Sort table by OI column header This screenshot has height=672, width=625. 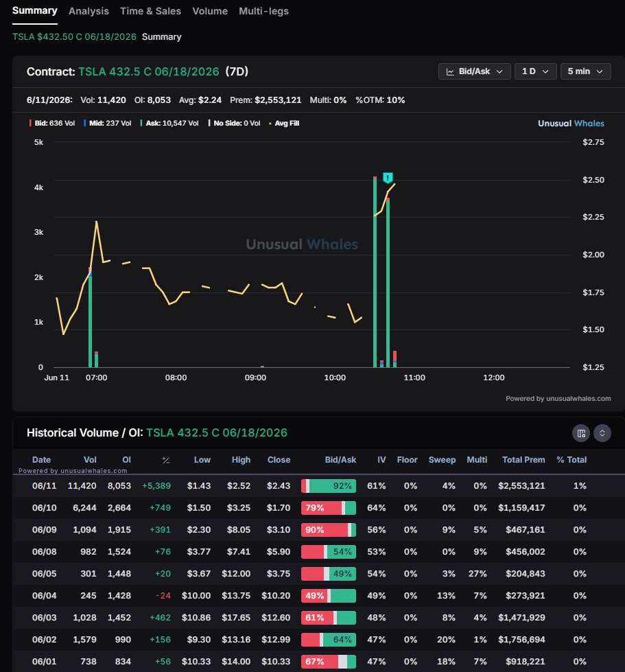pos(126,460)
